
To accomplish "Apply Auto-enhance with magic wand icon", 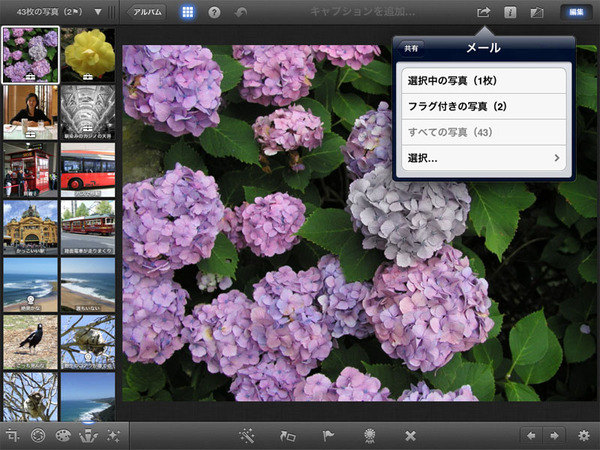I will tap(246, 435).
